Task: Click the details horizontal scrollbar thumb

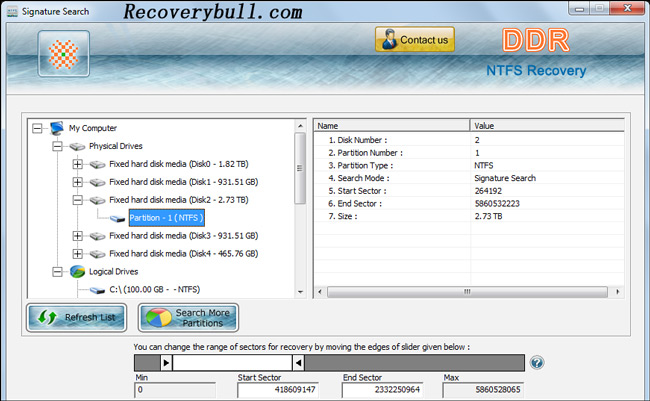Action: [x=467, y=292]
